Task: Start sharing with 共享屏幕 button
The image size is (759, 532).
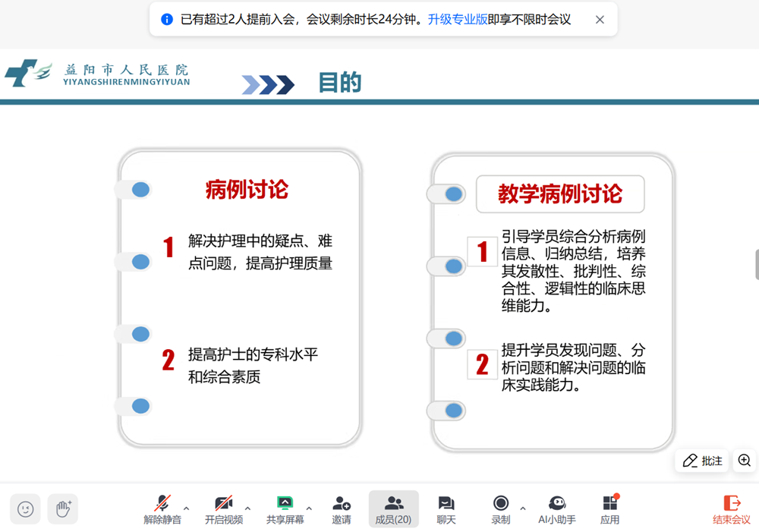Action: click(x=285, y=508)
